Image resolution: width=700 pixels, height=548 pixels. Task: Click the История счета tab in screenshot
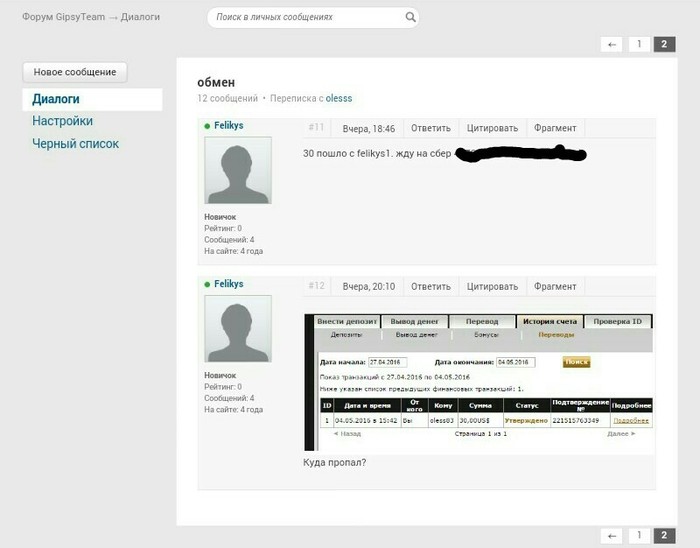(550, 321)
